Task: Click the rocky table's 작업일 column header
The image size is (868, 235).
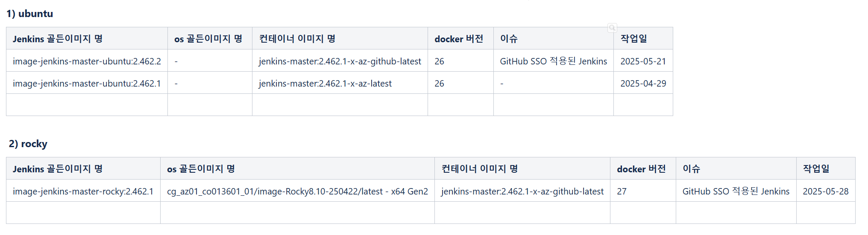Action: coord(826,168)
